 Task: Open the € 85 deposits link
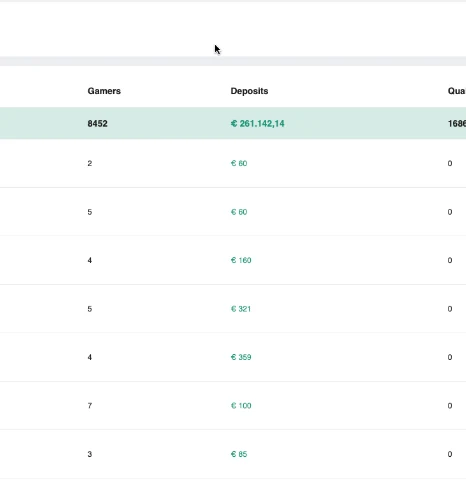click(239, 454)
